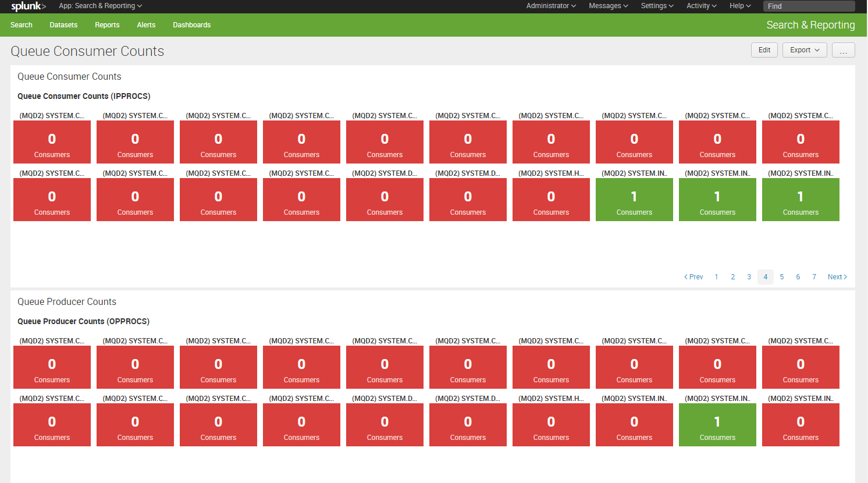Image resolution: width=868 pixels, height=483 pixels.
Task: Click into the Find search field
Action: [809, 6]
